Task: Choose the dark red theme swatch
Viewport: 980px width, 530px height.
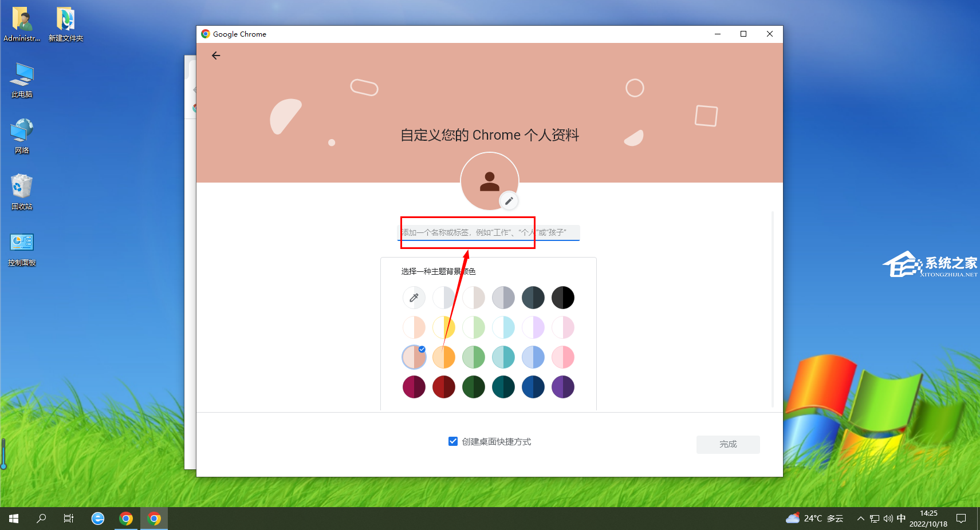Action: click(x=444, y=387)
